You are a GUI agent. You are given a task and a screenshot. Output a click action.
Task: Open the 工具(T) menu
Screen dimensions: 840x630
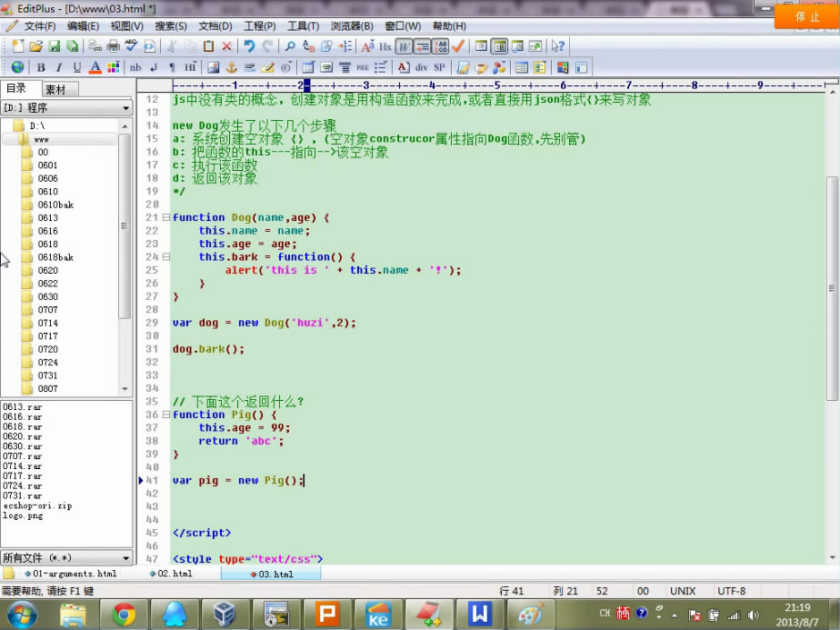click(x=304, y=26)
